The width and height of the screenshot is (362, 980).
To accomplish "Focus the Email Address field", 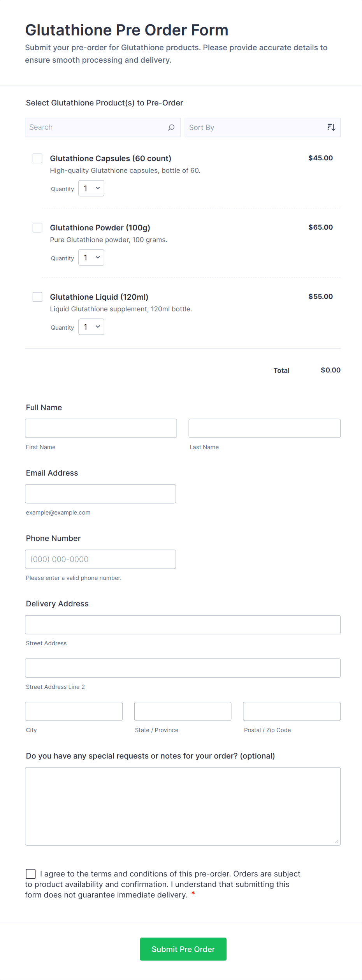I will (x=100, y=494).
